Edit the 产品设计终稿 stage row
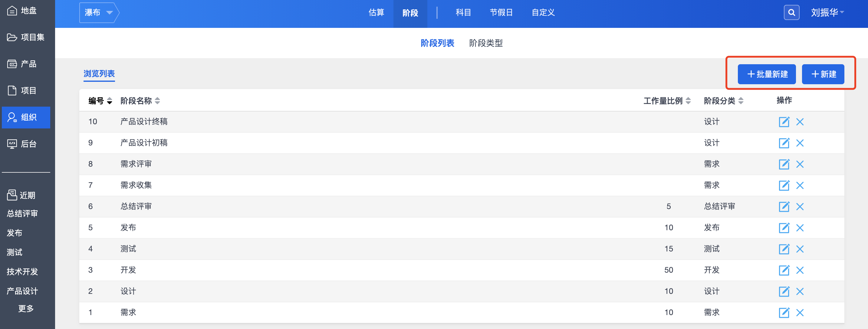Image resolution: width=868 pixels, height=329 pixels. pyautogui.click(x=784, y=122)
